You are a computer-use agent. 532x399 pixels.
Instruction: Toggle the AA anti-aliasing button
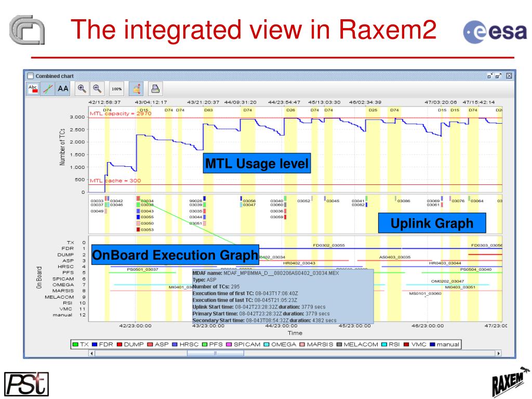(x=63, y=89)
